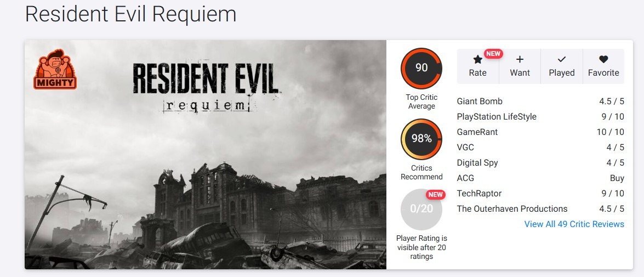The width and height of the screenshot is (644, 277).
Task: Open the PlayStation LifeStyle review
Action: tap(540, 117)
